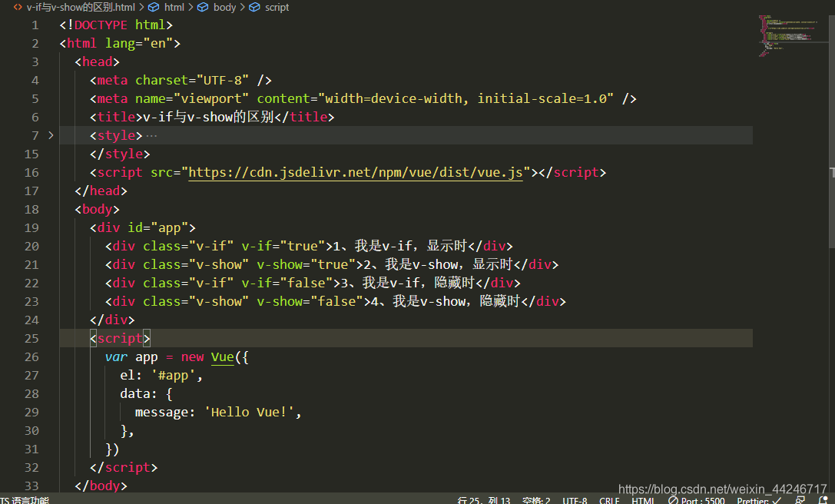Viewport: 835px width, 504px height.
Task: Select the html breadcrumb segment
Action: click(x=174, y=8)
